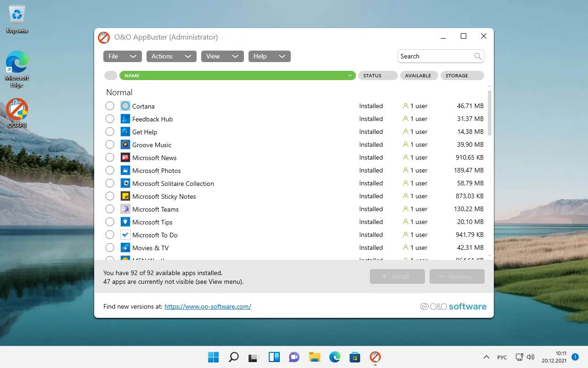The image size is (588, 368).
Task: Open the notification center badge
Action: (575, 357)
